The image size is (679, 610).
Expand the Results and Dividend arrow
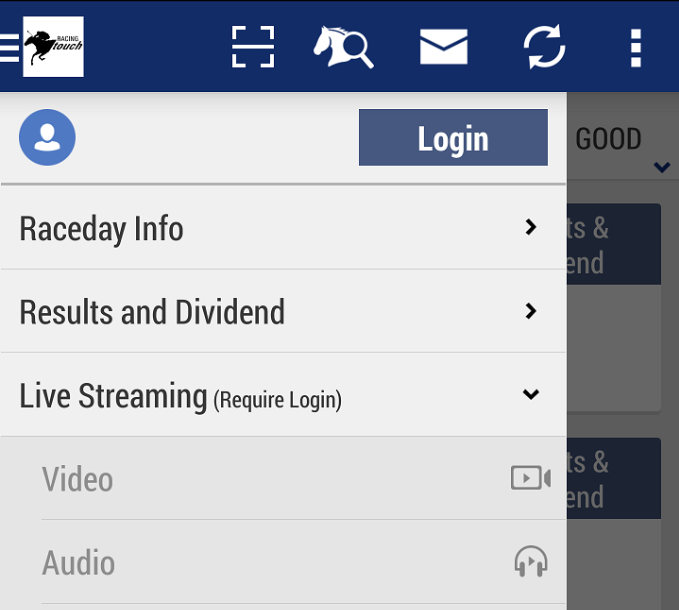click(531, 311)
